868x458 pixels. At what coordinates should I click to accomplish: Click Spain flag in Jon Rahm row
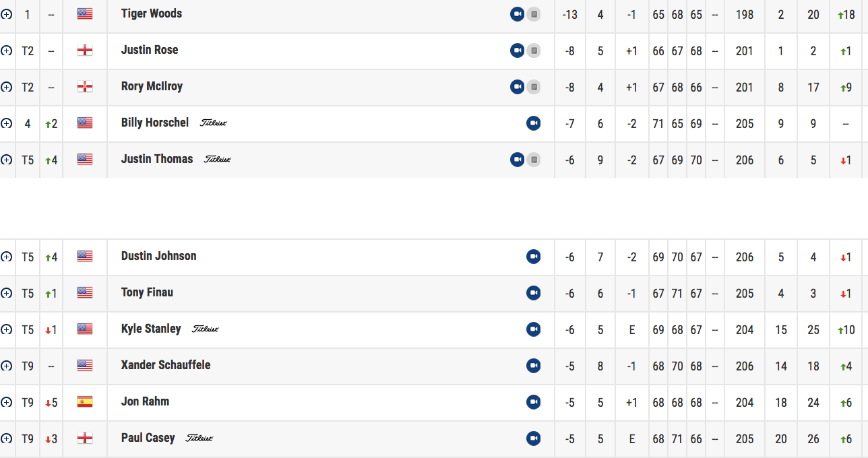[85, 402]
